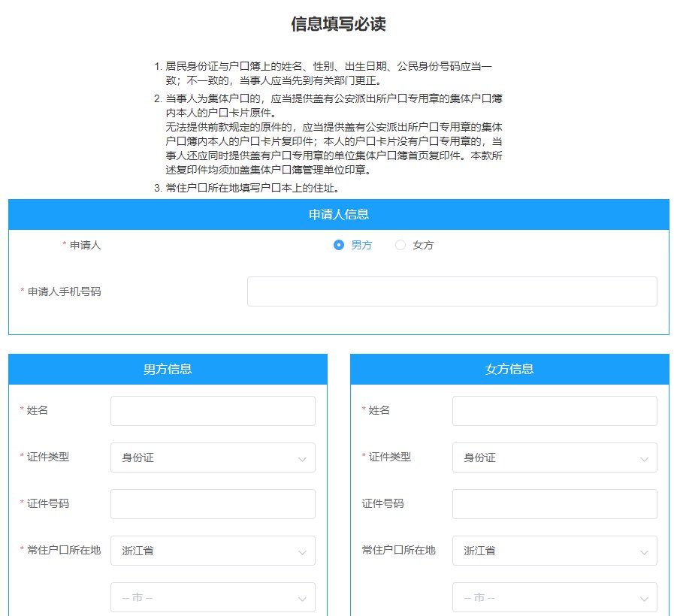Expand the 男方 浙江省 province dropdown
This screenshot has height=616, width=674.
click(213, 551)
